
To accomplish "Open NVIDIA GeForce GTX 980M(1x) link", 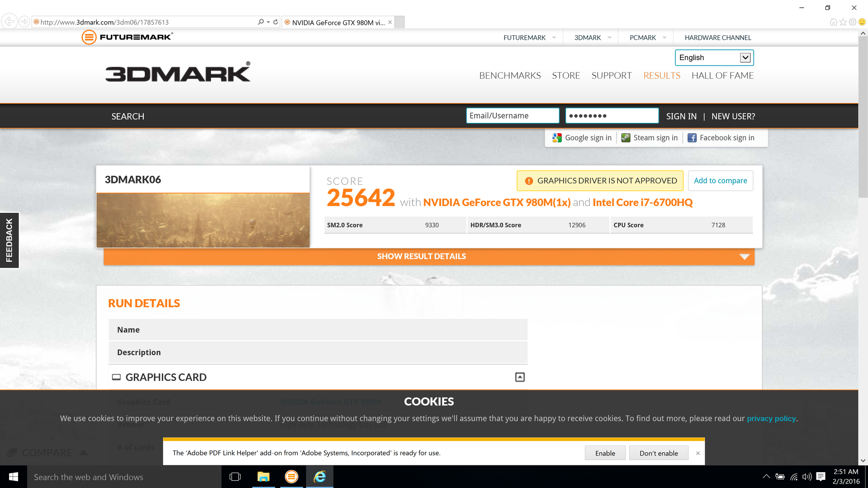I will (496, 202).
